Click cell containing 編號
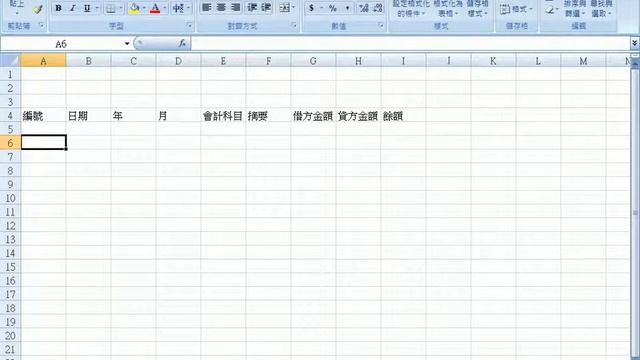 coord(43,116)
